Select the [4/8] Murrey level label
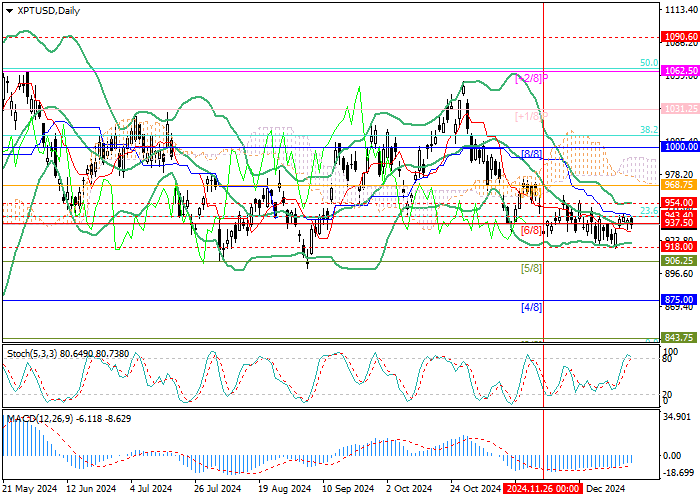700x500 pixels. click(x=532, y=307)
